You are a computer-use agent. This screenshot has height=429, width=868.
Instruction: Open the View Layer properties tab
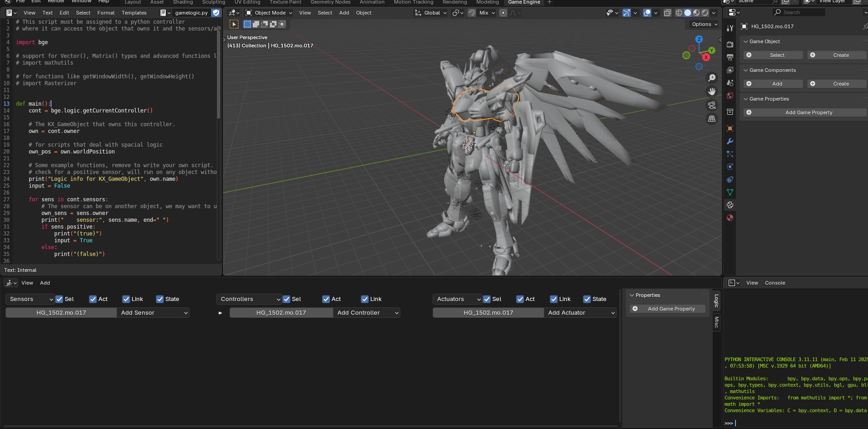(x=730, y=70)
